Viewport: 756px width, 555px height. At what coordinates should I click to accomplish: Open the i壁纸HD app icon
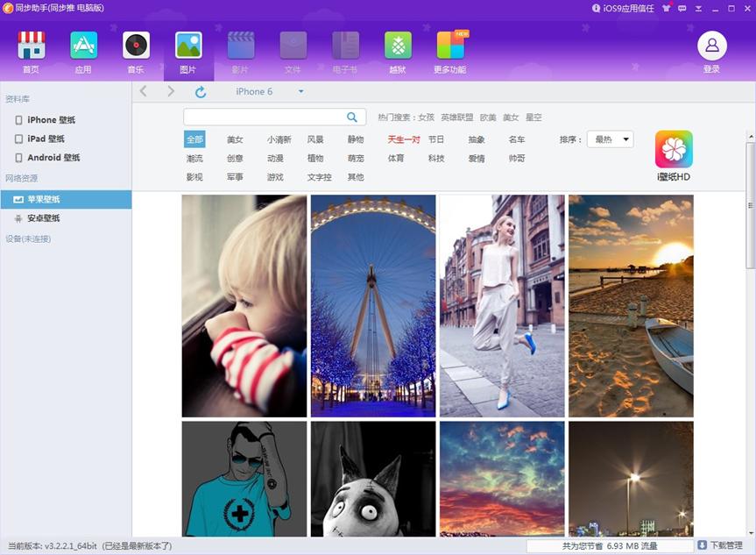[x=674, y=150]
